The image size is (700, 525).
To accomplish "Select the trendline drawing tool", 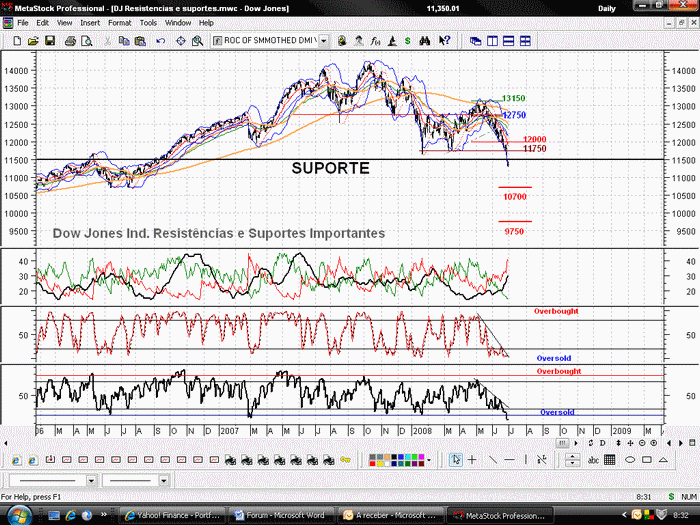I will point(493,459).
